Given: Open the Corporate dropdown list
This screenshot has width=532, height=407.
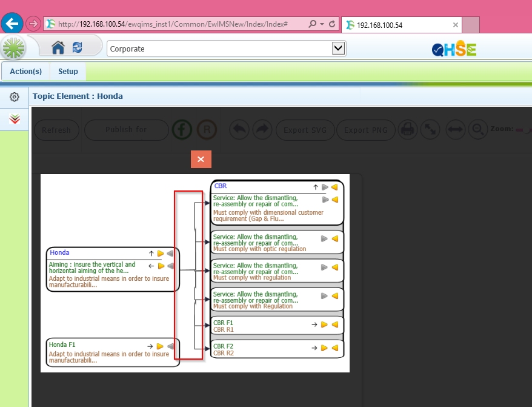Looking at the screenshot, I should [x=338, y=49].
